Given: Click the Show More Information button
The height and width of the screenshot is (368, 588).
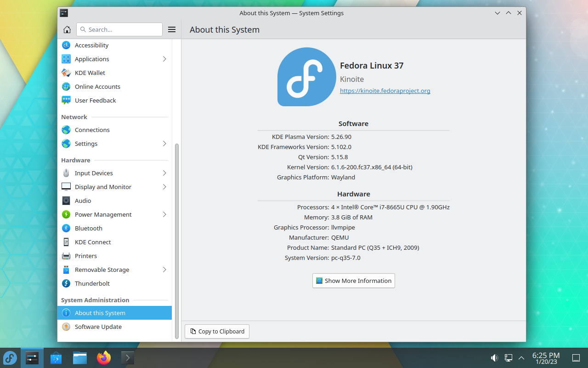Looking at the screenshot, I should pyautogui.click(x=353, y=281).
